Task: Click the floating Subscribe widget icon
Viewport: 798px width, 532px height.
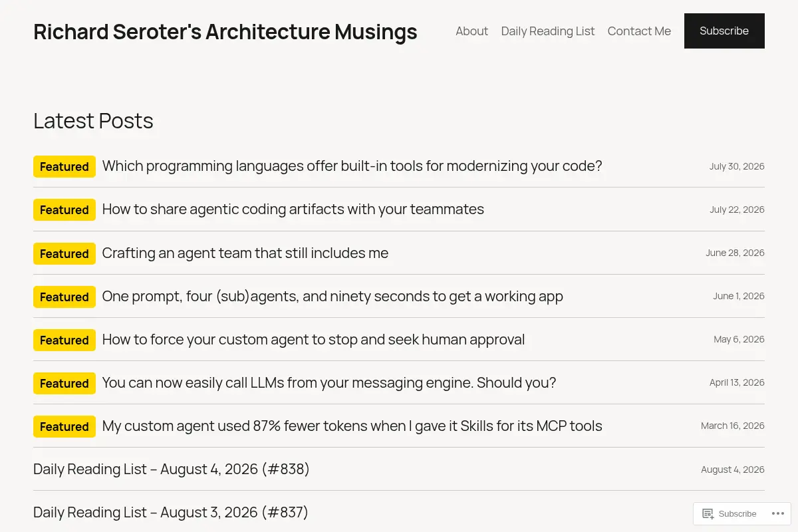Action: tap(708, 513)
